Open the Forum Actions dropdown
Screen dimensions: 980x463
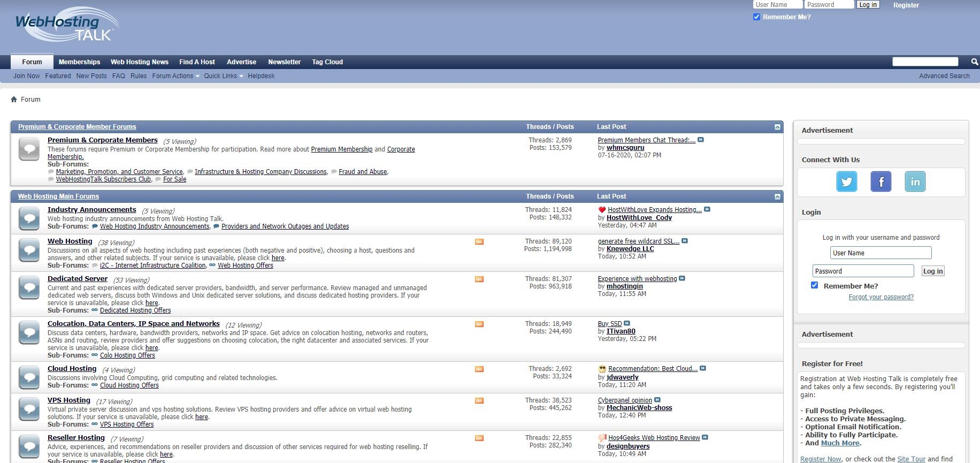(x=175, y=76)
